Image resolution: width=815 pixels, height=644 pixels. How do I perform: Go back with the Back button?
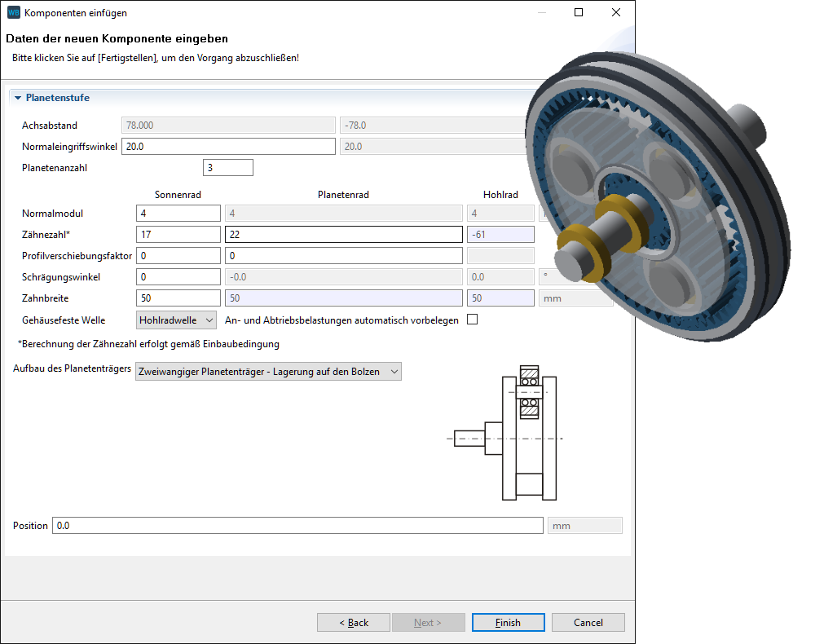coord(354,622)
